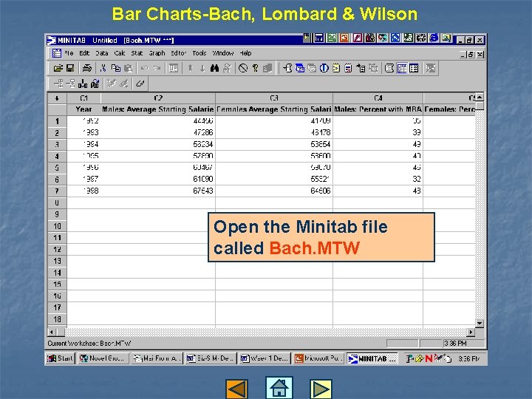Go to next slide with right arrow button
The width and height of the screenshot is (532, 399).
click(x=321, y=389)
